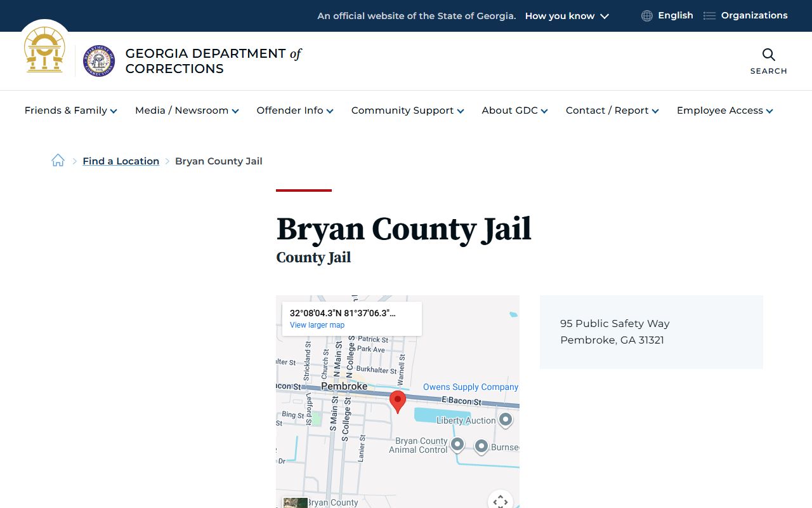Screen dimensions: 812x508
Task: Click the E Bacon St road label
Action: point(461,401)
